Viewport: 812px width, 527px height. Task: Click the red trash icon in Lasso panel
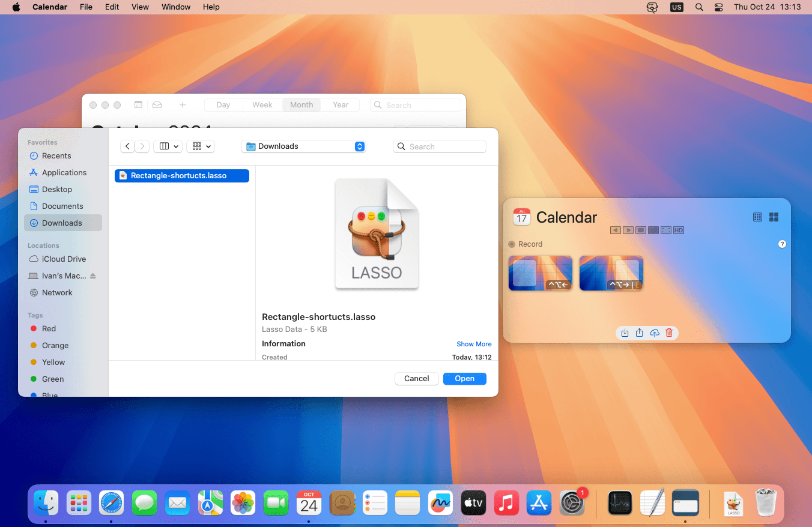[x=669, y=333]
